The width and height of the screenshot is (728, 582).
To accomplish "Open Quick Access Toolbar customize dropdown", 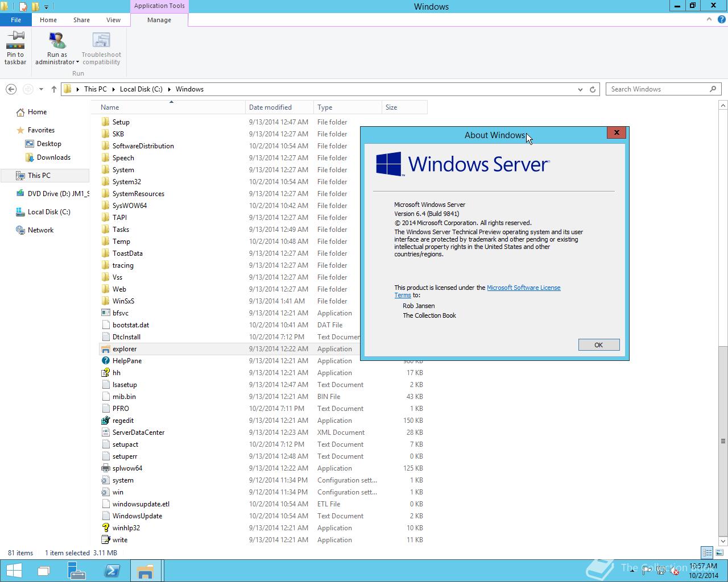I will tap(46, 7).
